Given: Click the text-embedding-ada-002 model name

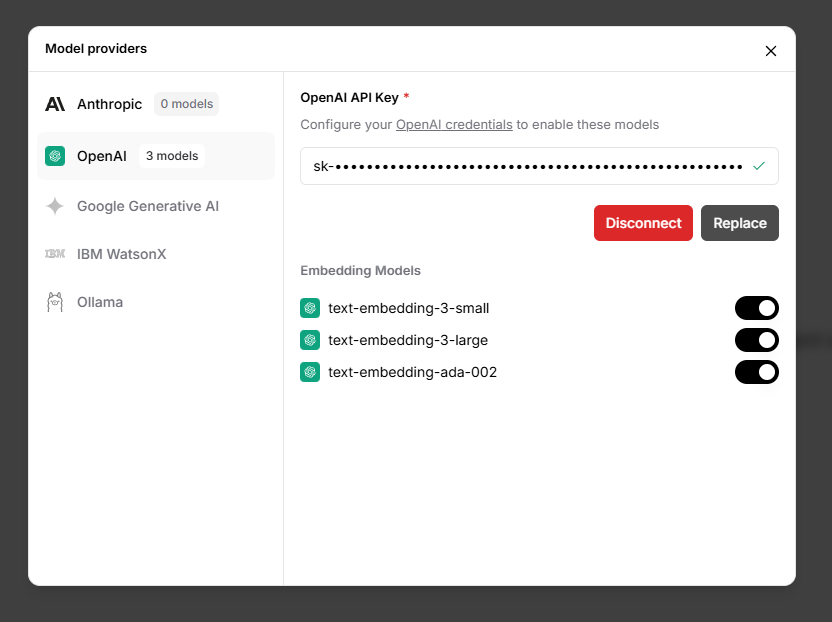Looking at the screenshot, I should pyautogui.click(x=412, y=372).
